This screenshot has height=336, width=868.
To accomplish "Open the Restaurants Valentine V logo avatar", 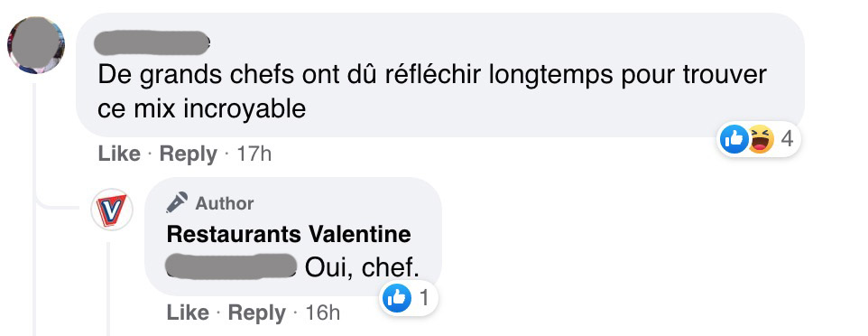I will pyautogui.click(x=112, y=210).
